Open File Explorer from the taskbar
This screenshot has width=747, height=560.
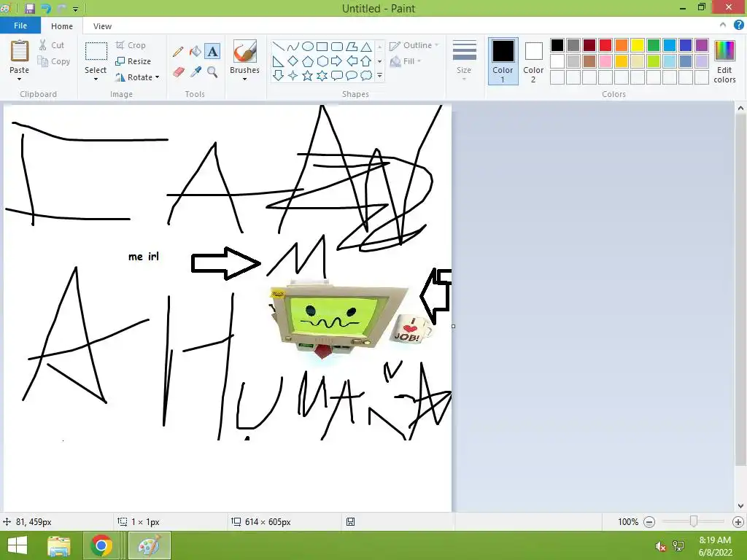pyautogui.click(x=58, y=545)
